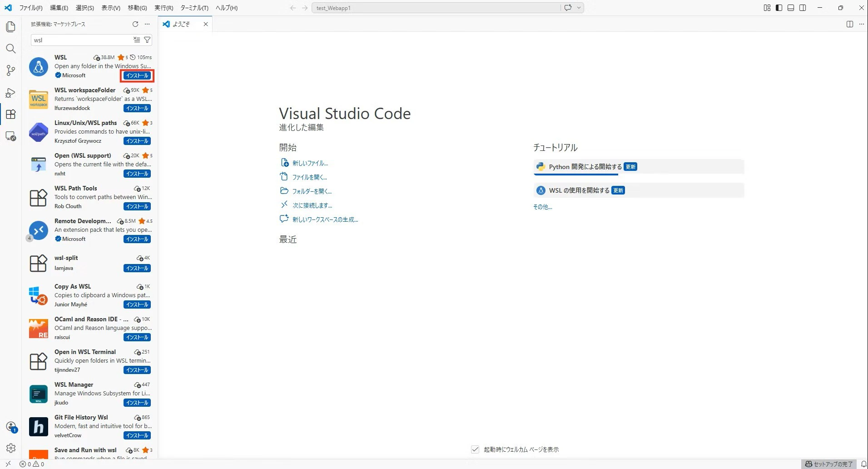Install the Copy As WSL extension
This screenshot has height=469, width=868.
[x=137, y=304]
